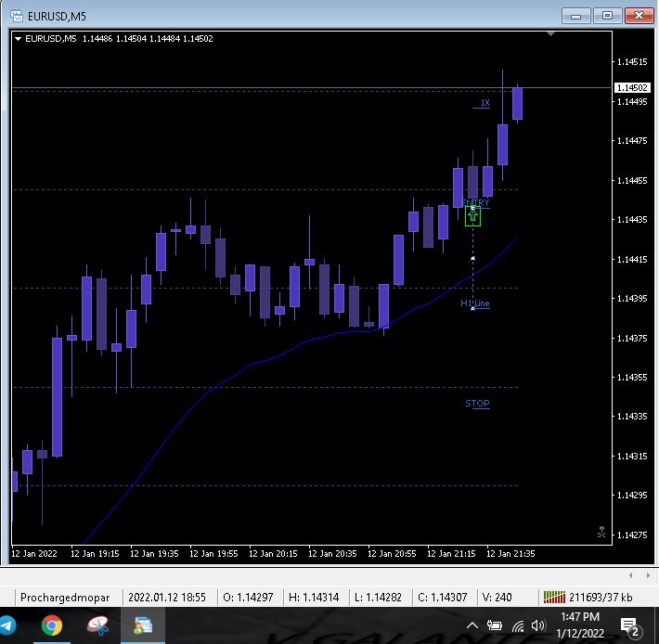
Task: Open the network Wi-Fi tray icon
Action: pyautogui.click(x=518, y=626)
